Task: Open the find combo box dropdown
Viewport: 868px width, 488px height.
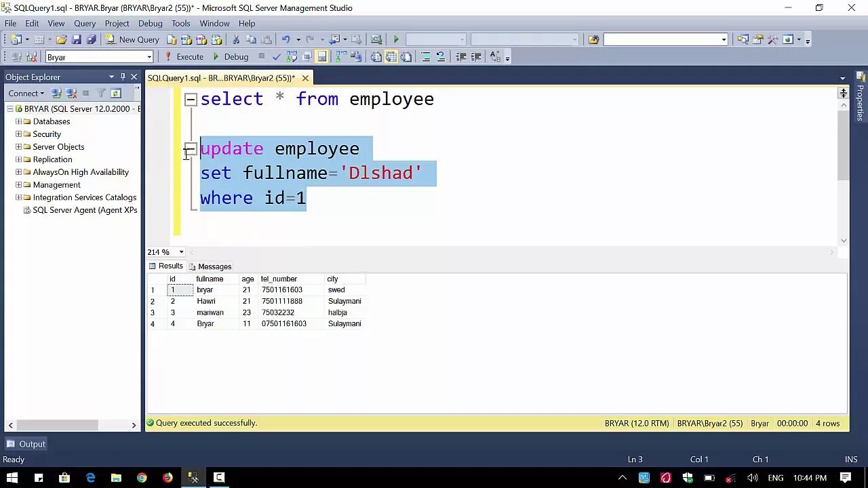Action: [x=724, y=39]
